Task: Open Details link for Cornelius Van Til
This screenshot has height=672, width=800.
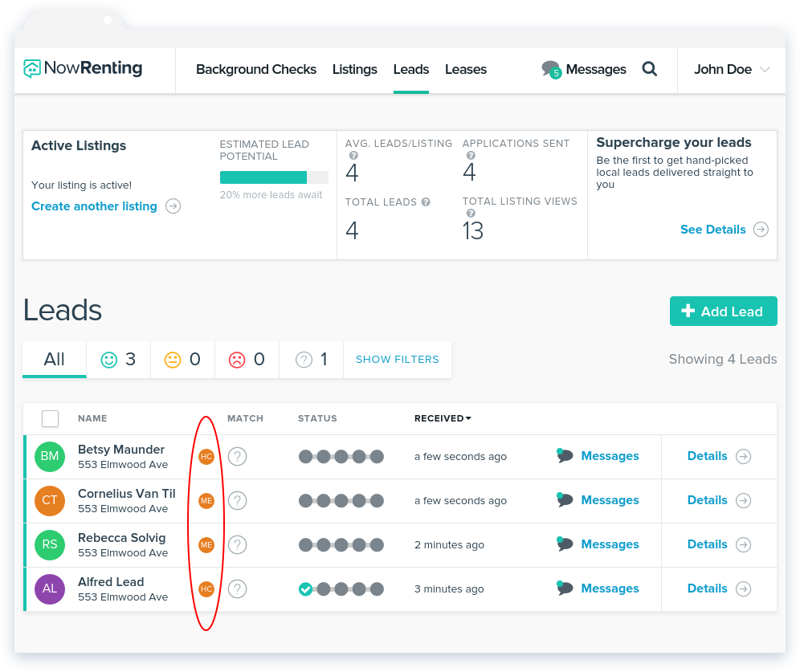Action: [708, 500]
